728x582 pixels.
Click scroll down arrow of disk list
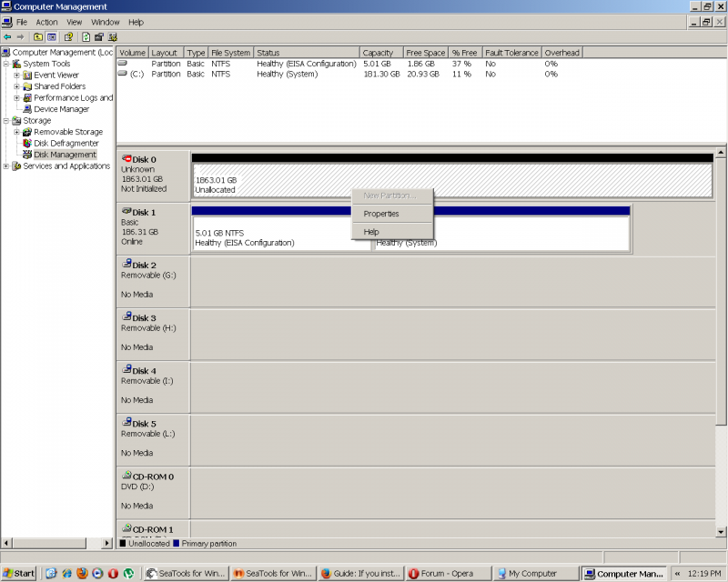pyautogui.click(x=721, y=532)
